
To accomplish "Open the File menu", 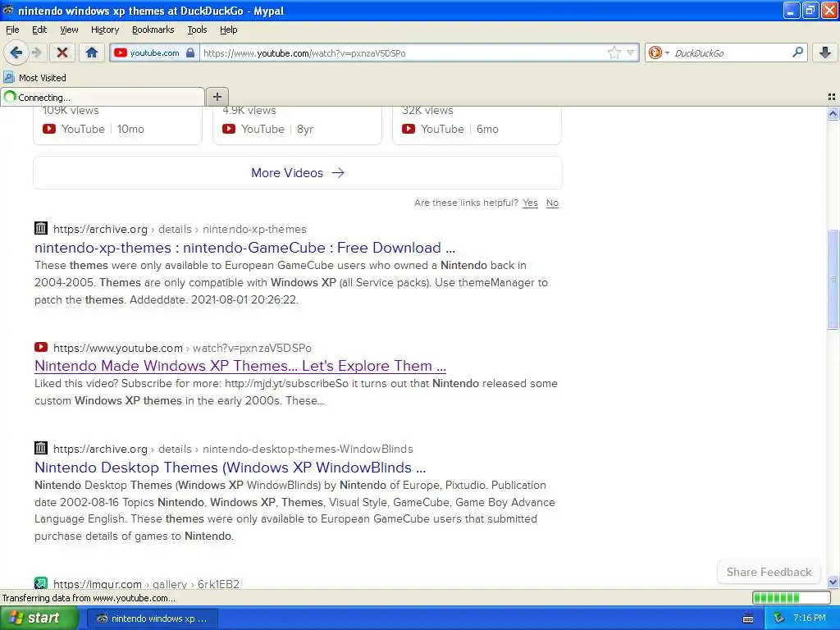I will (x=12, y=30).
